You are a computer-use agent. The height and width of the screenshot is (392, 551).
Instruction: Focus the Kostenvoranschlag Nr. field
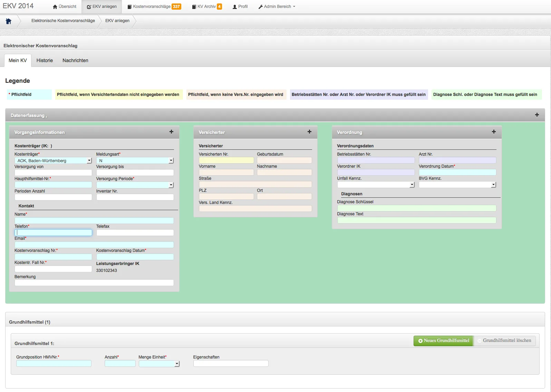(53, 257)
